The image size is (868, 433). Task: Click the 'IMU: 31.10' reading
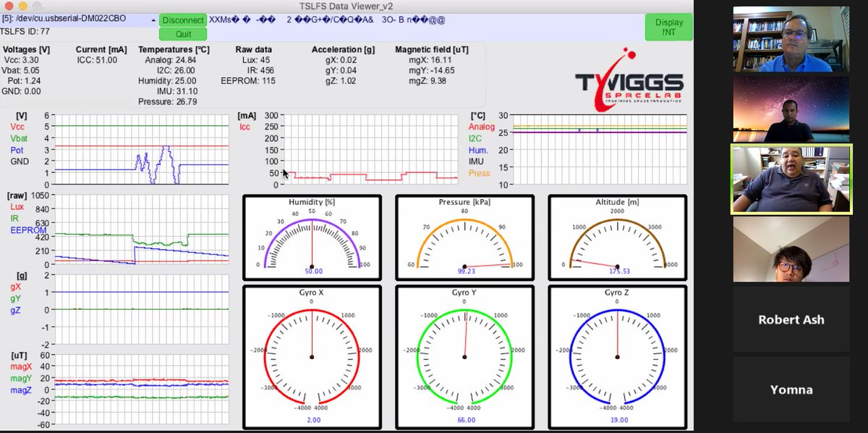coord(176,91)
